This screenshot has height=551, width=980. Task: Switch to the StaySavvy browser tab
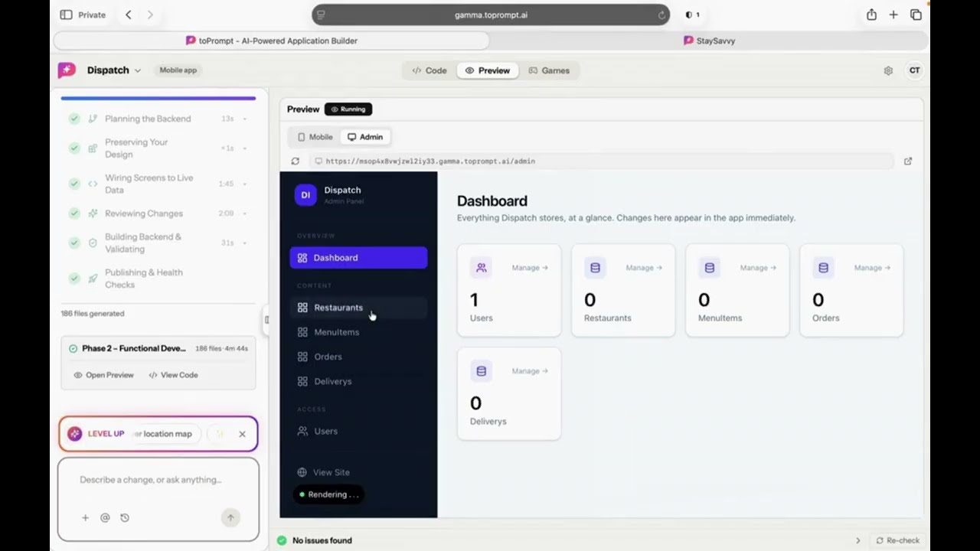click(710, 41)
